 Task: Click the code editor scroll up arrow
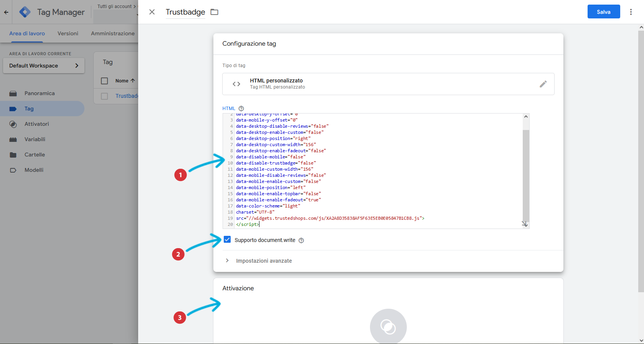(526, 117)
